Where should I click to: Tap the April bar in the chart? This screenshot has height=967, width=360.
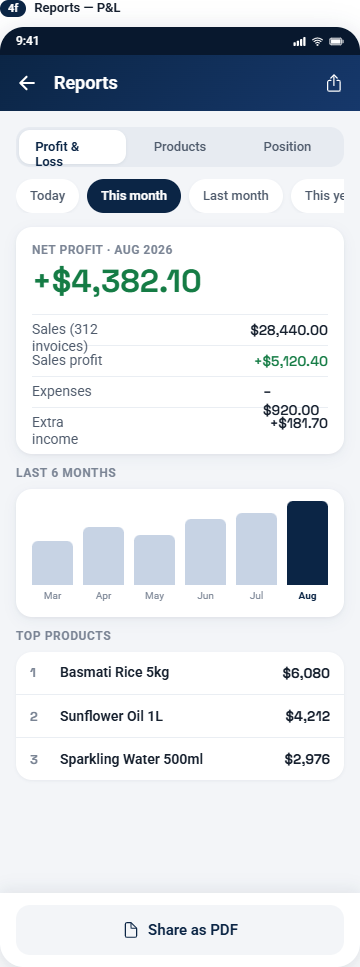(x=104, y=556)
